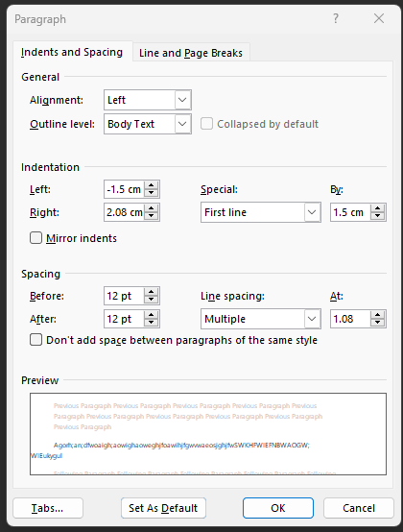Open the Alignment dropdown
The height and width of the screenshot is (532, 403).
pyautogui.click(x=148, y=100)
